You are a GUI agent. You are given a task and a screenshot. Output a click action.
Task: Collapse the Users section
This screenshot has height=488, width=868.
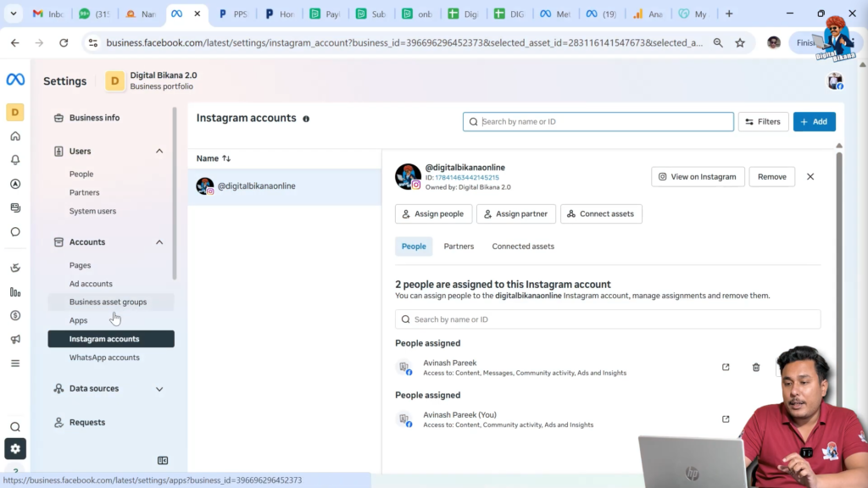(159, 150)
